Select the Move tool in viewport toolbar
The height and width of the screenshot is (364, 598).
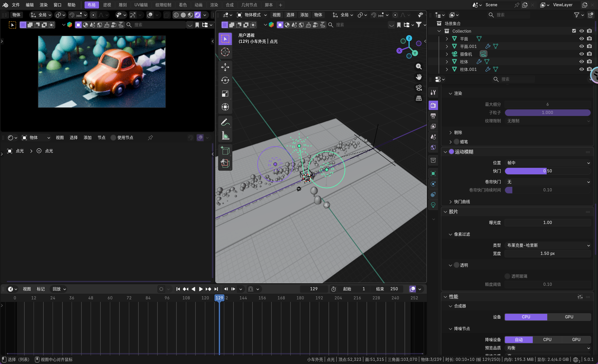(x=225, y=67)
